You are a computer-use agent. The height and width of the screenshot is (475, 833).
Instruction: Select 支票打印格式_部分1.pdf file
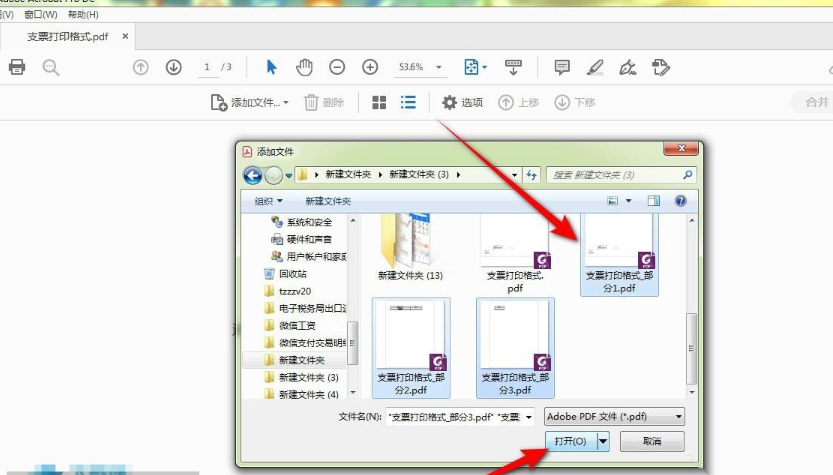(619, 254)
